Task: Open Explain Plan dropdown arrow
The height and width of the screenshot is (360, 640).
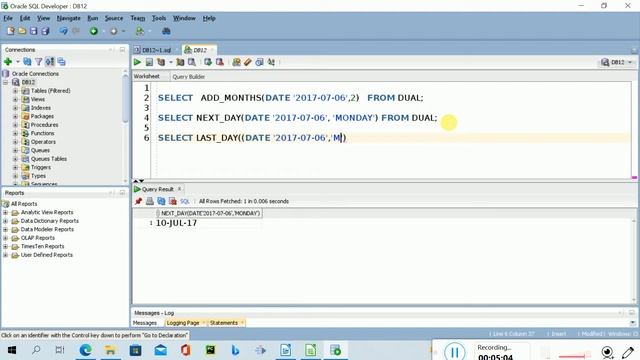Action: pos(171,62)
